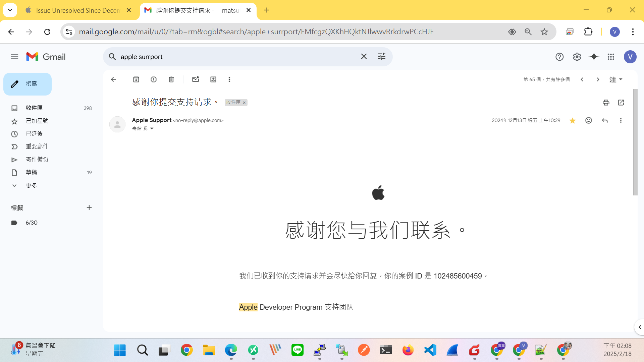Add an emoji reaction to the email
644x362 pixels.
tap(589, 120)
